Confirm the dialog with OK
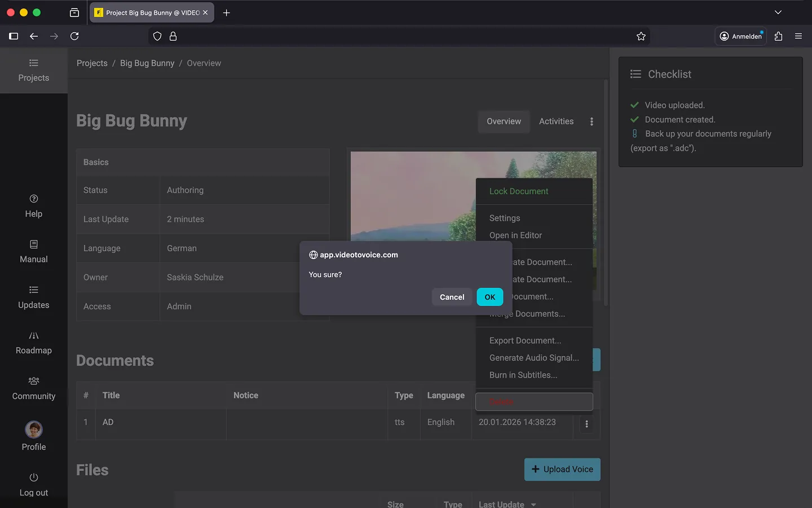 coord(489,297)
